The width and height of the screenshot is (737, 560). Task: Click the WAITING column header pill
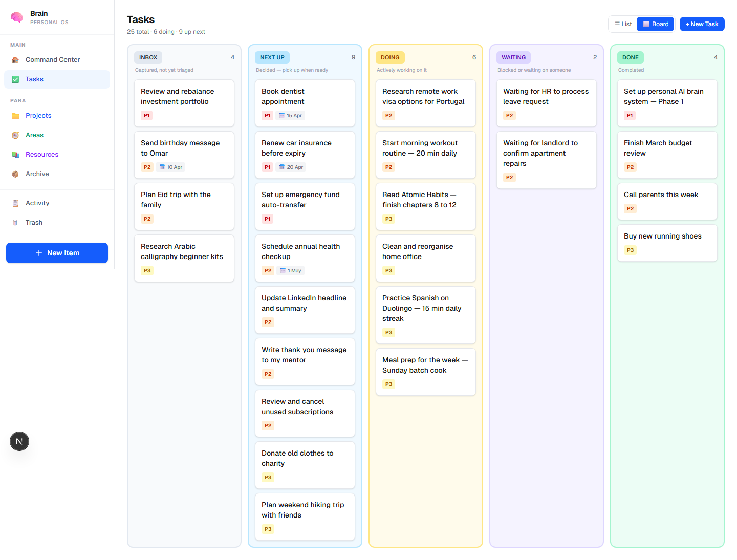click(x=513, y=57)
